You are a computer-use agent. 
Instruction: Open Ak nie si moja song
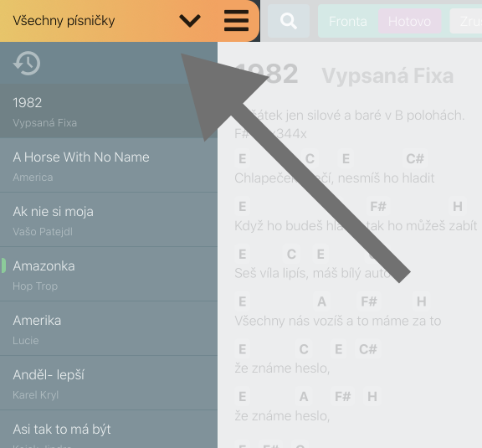coord(109,220)
